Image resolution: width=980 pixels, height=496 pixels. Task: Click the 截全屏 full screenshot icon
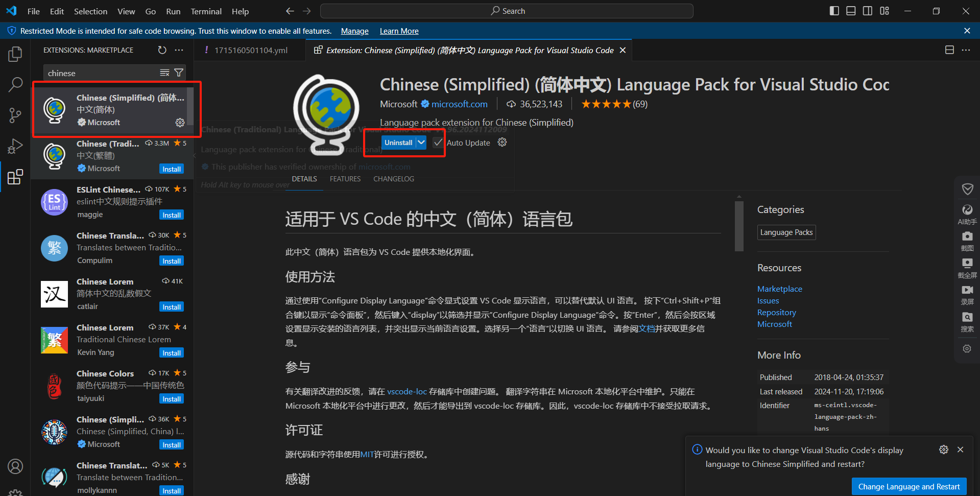(x=967, y=268)
